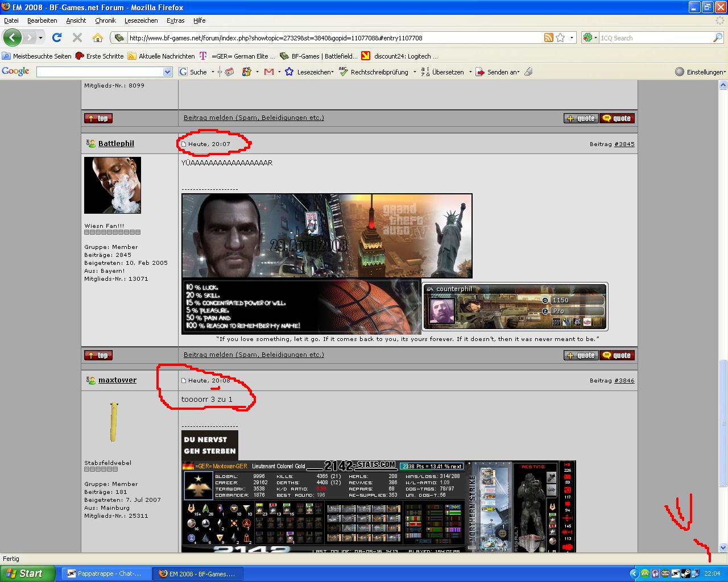
Task: Click Rechtschreibprüfung spell check button
Action: [x=374, y=72]
